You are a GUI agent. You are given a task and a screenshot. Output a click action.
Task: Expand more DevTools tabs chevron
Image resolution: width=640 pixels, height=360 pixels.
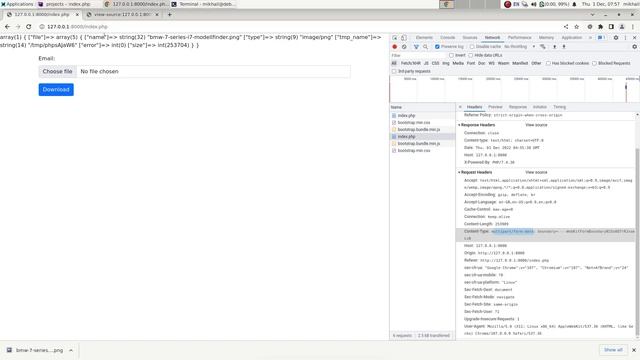(x=590, y=38)
